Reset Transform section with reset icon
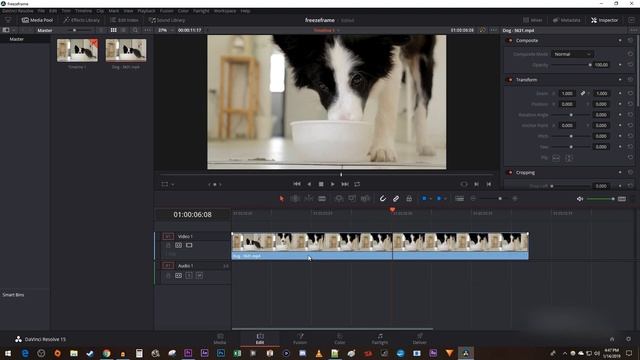Viewport: 640px width, 360px height. 630,80
